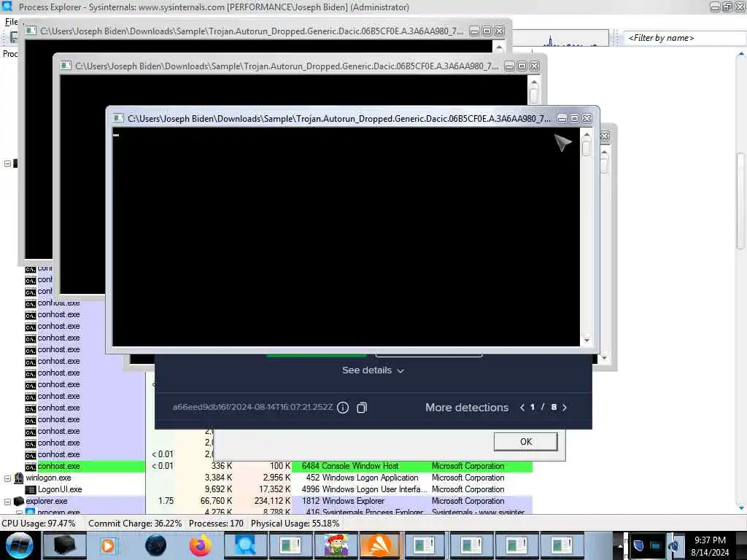Select the LogonUI.exe process
747x560 pixels.
[x=60, y=489]
